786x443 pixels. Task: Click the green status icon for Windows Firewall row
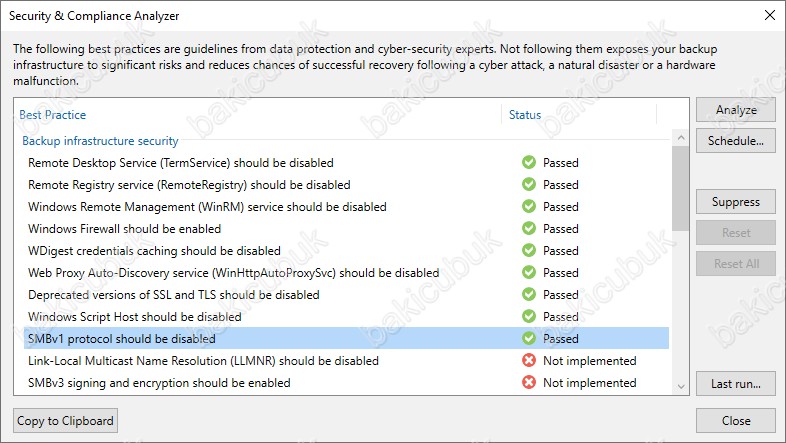point(528,229)
